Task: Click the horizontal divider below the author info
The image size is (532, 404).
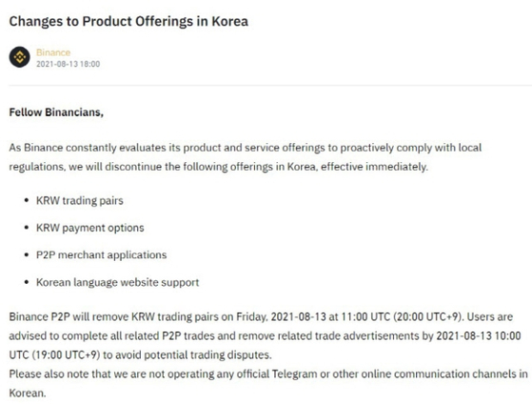Action: click(270, 86)
